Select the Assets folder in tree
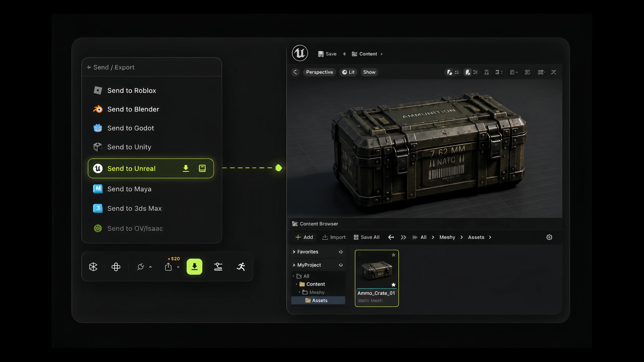Viewport: 644px width, 362px height. click(x=318, y=300)
